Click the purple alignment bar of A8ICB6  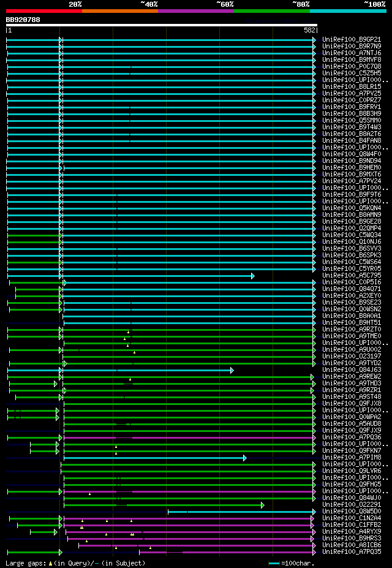(x=197, y=545)
